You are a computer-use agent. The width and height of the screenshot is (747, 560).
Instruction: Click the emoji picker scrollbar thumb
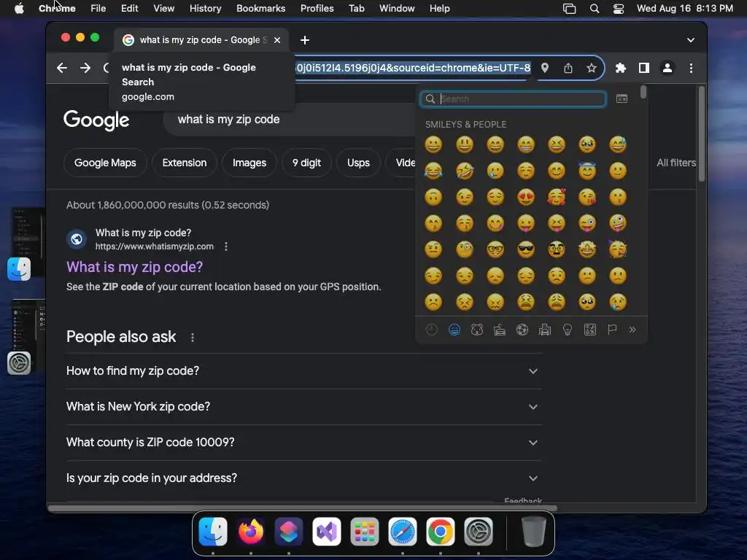(643, 93)
